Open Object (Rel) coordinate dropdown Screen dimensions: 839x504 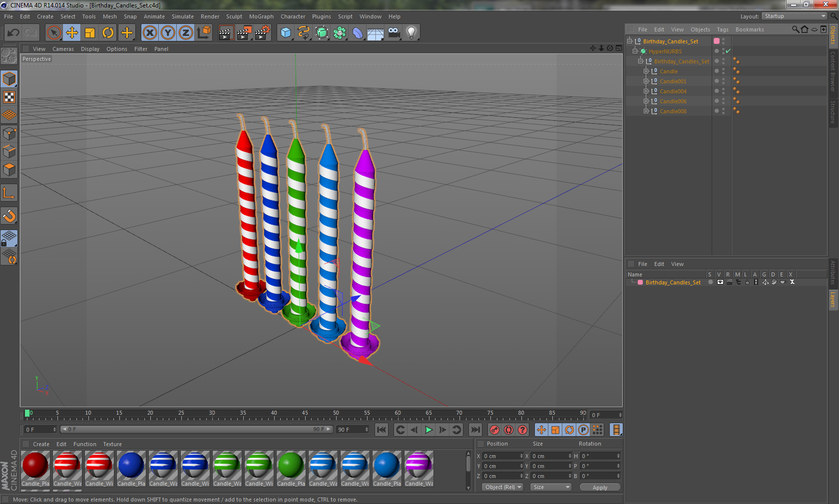[x=503, y=487]
